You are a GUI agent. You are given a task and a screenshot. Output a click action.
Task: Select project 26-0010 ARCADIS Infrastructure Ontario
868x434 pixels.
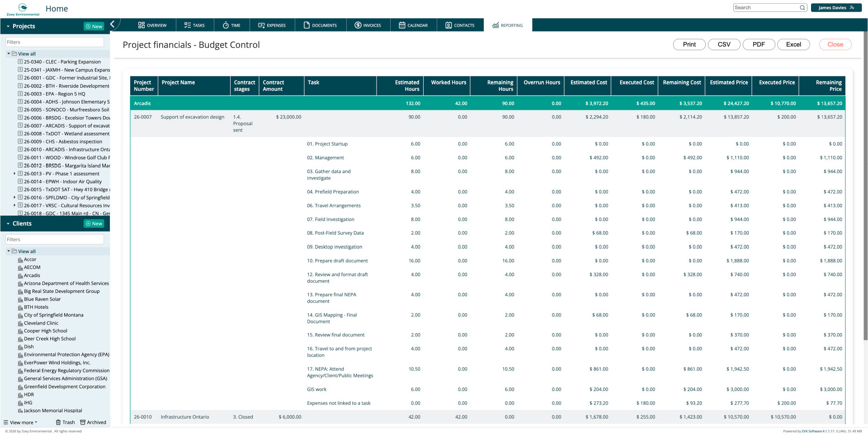66,150
